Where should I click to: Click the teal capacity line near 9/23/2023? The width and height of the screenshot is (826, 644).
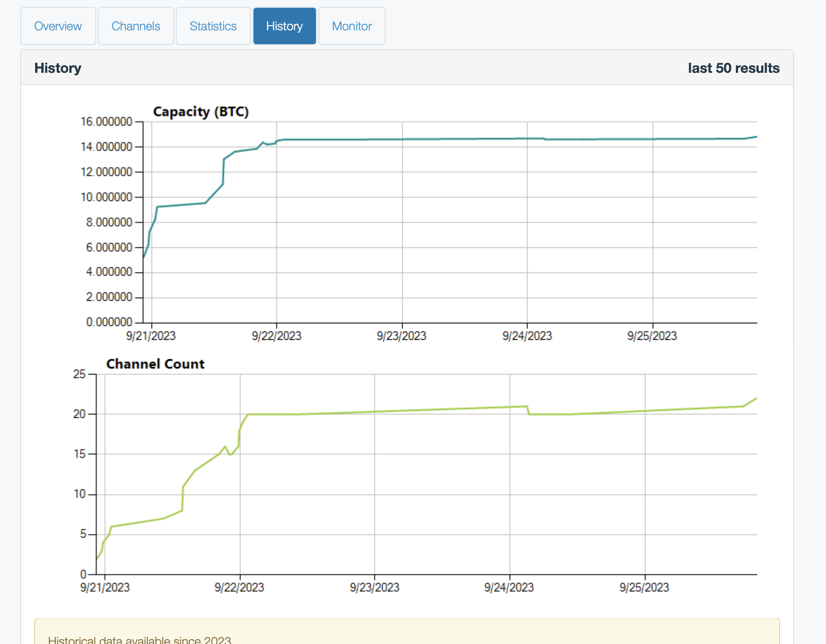pyautogui.click(x=402, y=139)
